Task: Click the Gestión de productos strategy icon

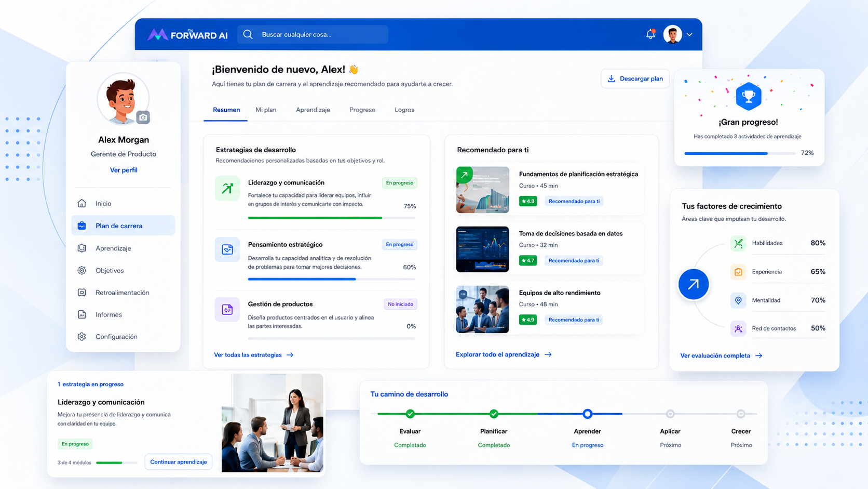Action: pos(227,309)
